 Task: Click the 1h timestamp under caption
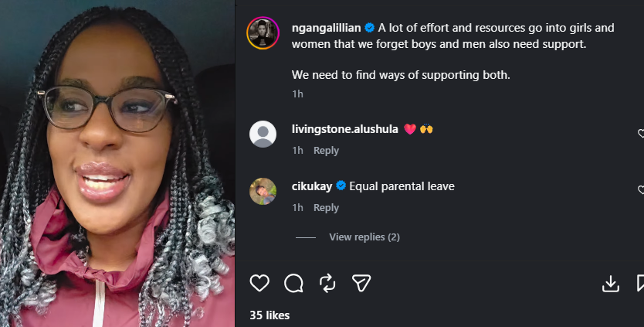(x=298, y=94)
